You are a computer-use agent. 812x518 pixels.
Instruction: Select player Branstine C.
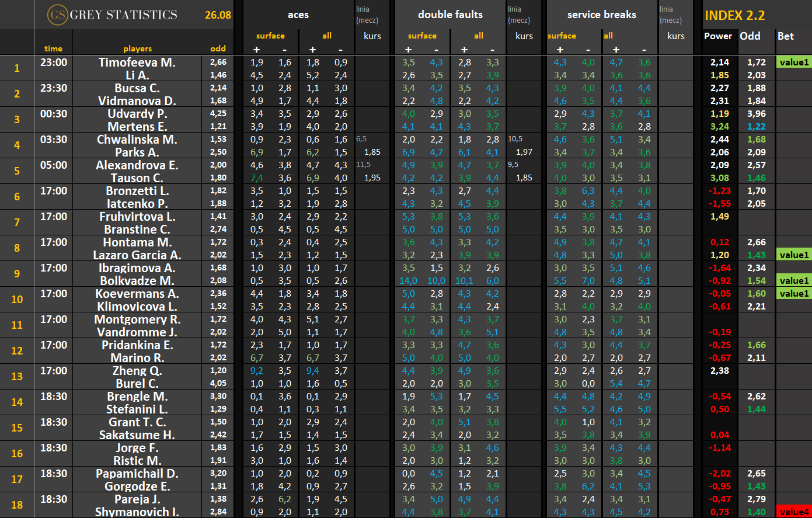click(137, 229)
